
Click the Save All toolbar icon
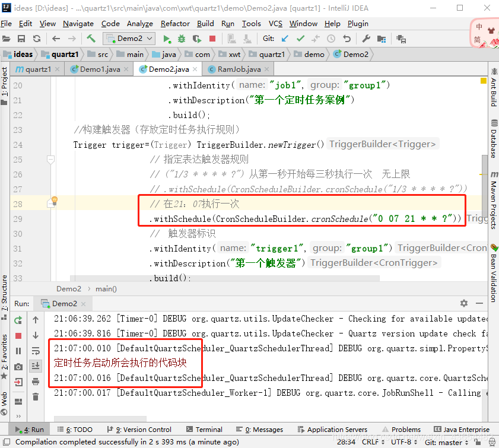click(x=21, y=39)
